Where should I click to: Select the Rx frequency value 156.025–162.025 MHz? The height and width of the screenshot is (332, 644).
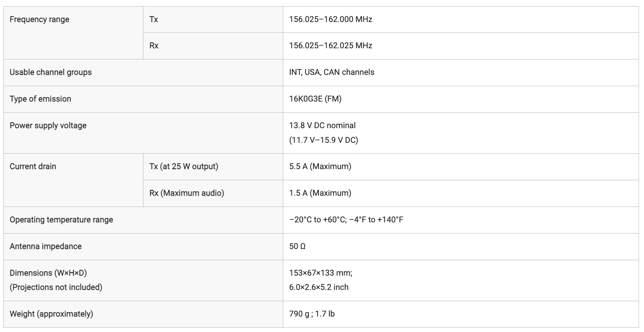[331, 46]
